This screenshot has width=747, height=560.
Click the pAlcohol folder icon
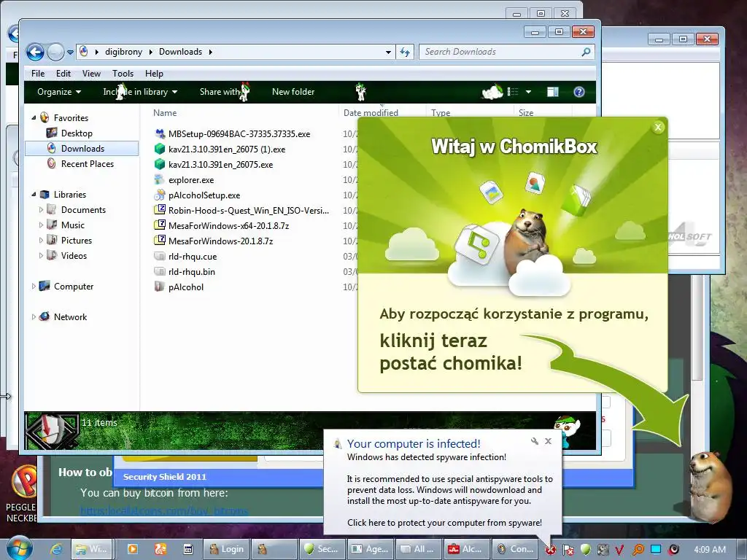pyautogui.click(x=160, y=287)
